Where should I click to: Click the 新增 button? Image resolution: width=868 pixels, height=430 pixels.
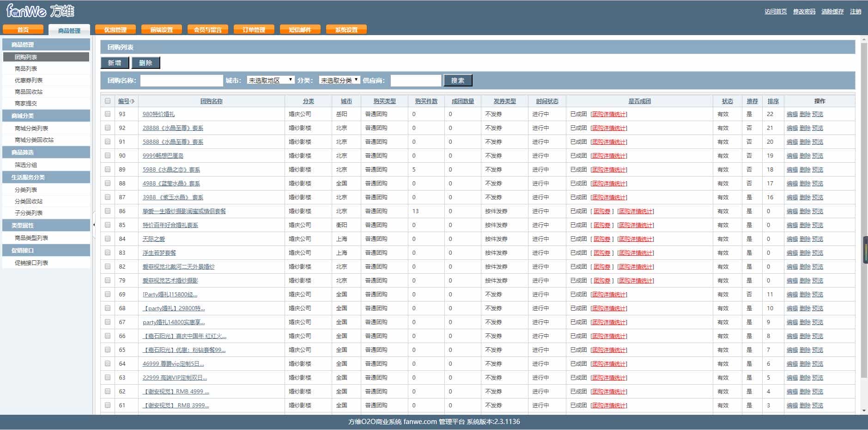[115, 63]
